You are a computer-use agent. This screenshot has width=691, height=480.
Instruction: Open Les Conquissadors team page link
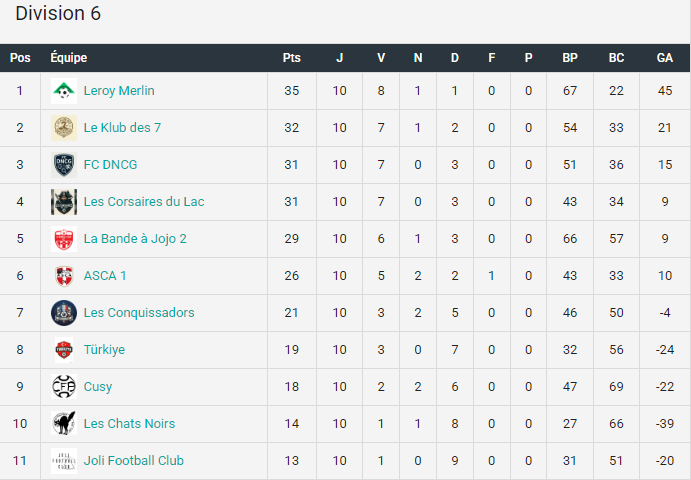pos(139,313)
